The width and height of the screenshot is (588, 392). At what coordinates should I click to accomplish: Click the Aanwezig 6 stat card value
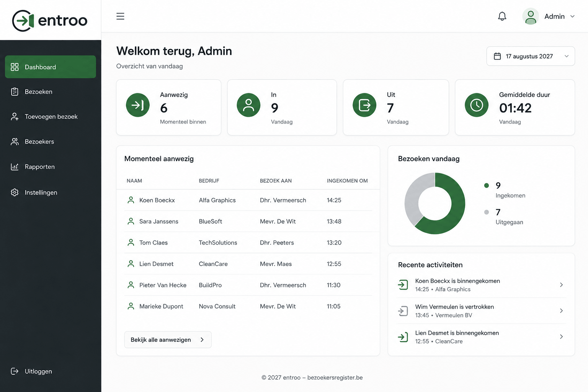pyautogui.click(x=164, y=108)
